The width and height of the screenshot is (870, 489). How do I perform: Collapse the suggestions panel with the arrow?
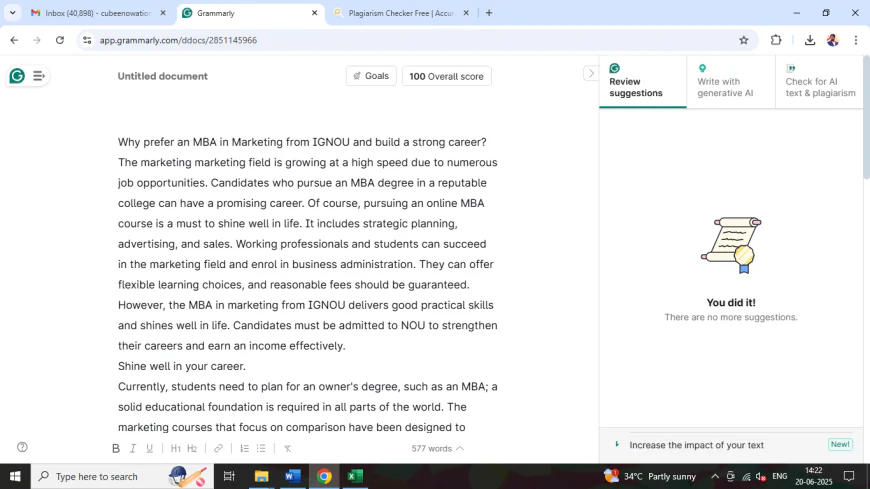(591, 73)
